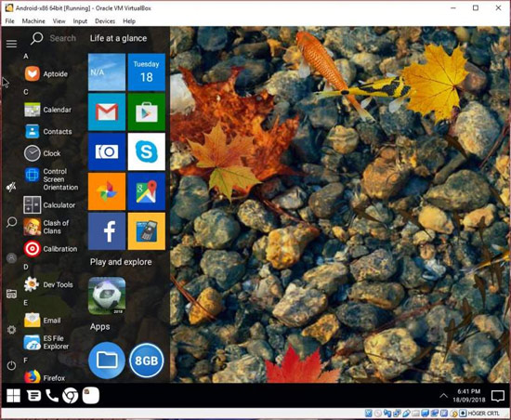Screen dimensions: 511x420
Task: Click the 'Apps' group heading
Action: pyautogui.click(x=100, y=327)
